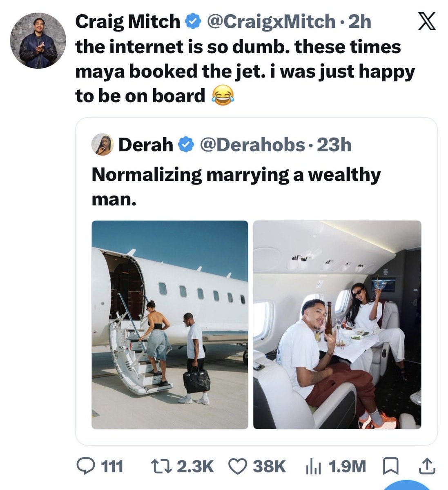Open the jet interior photo
Screen dimensions: 448x490
(x=337, y=325)
